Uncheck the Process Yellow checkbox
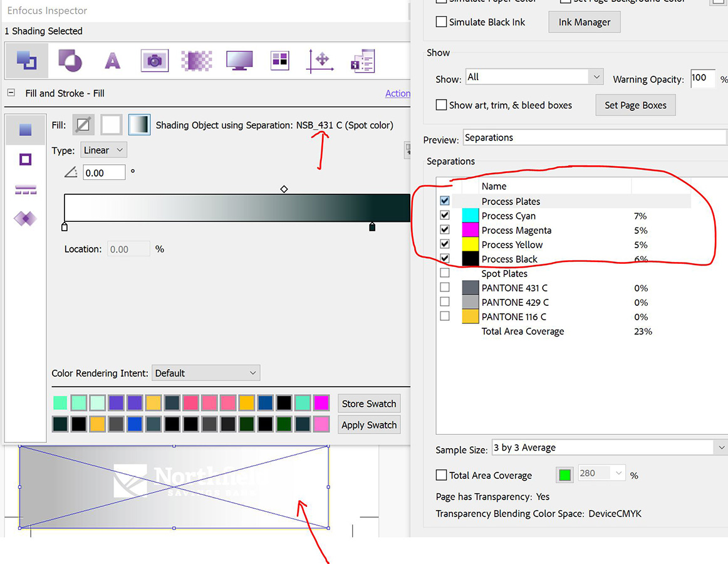Image resolution: width=728 pixels, height=564 pixels. [x=445, y=244]
